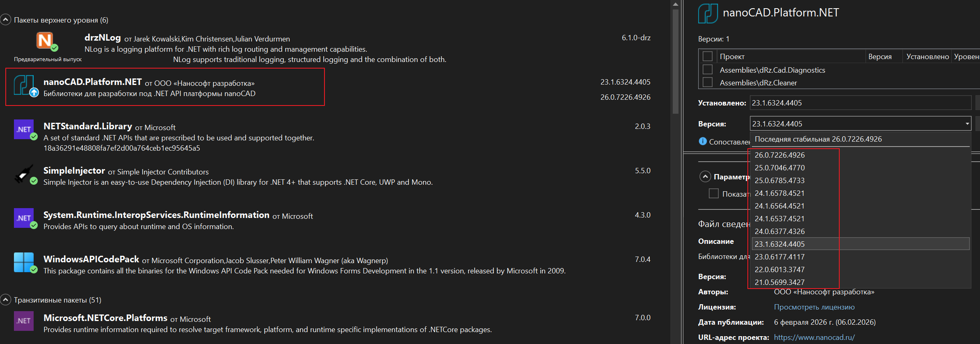Click the Microsoft.NETCore.Platforms package icon
This screenshot has height=344, width=980.
[23, 321]
